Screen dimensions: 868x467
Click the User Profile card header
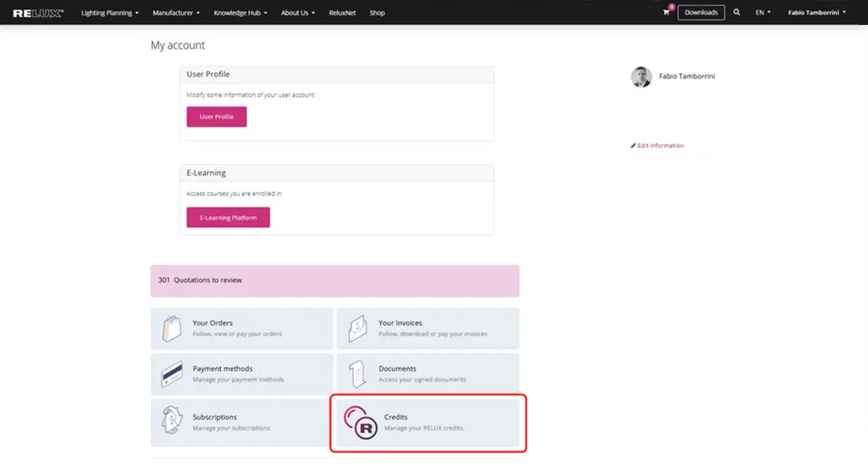click(336, 74)
